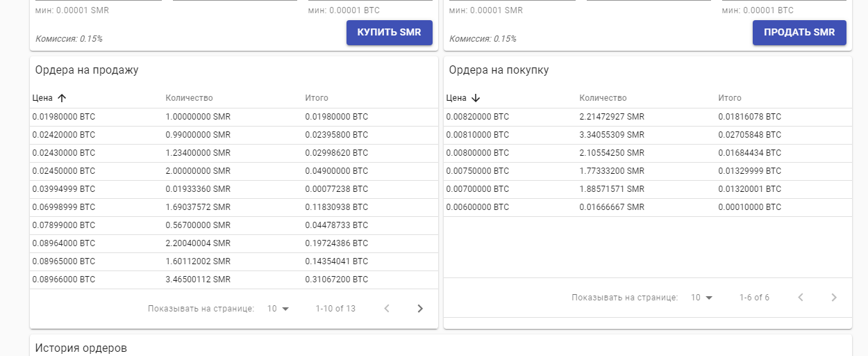The height and width of the screenshot is (356, 868).
Task: Select buy order priced 0.00810000 BTC
Action: coord(648,135)
